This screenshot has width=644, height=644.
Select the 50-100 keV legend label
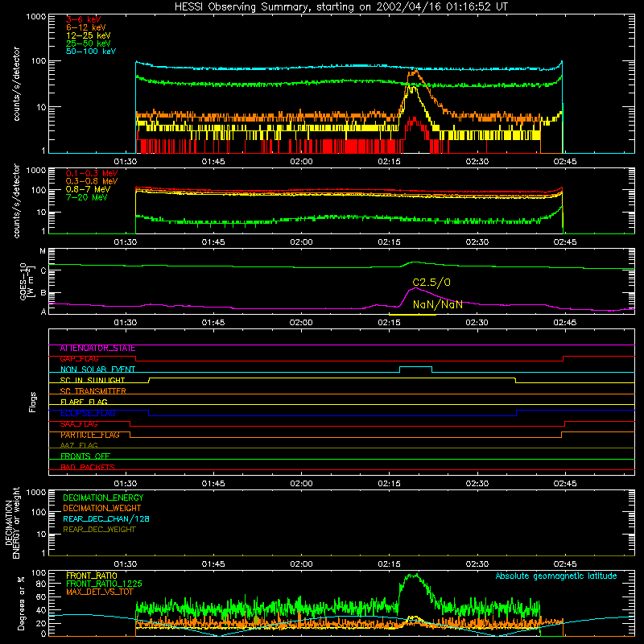point(91,52)
